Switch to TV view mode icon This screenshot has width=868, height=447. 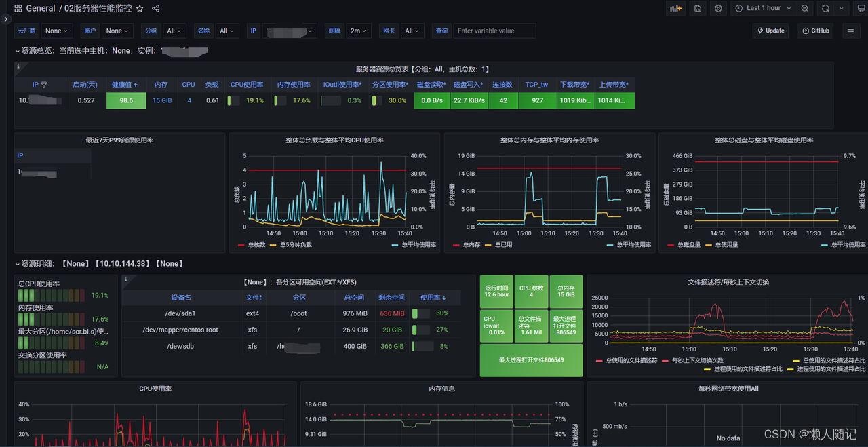pyautogui.click(x=862, y=8)
